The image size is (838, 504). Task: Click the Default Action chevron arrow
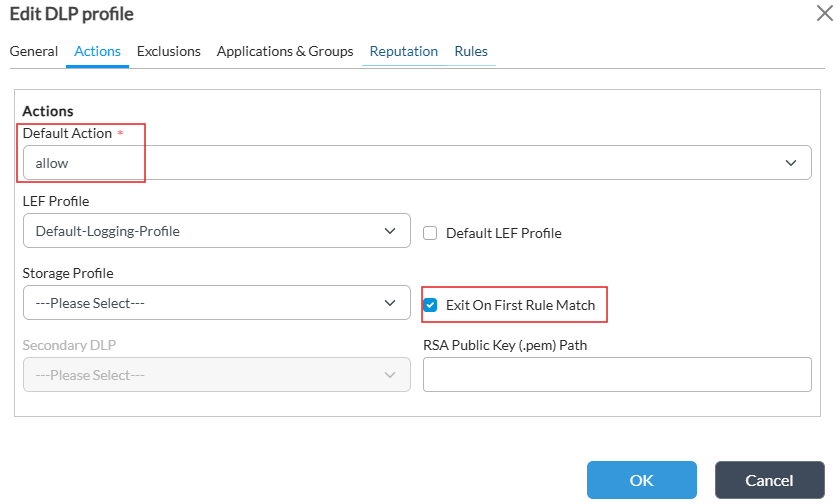pyautogui.click(x=791, y=162)
